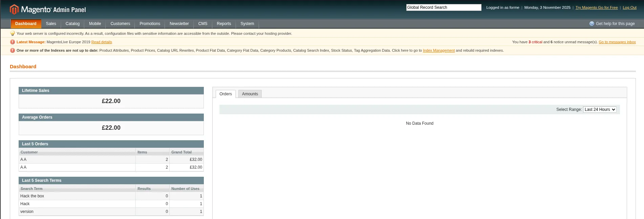This screenshot has width=644, height=219.
Task: Click the Last 5 Orders header
Action: click(111, 144)
